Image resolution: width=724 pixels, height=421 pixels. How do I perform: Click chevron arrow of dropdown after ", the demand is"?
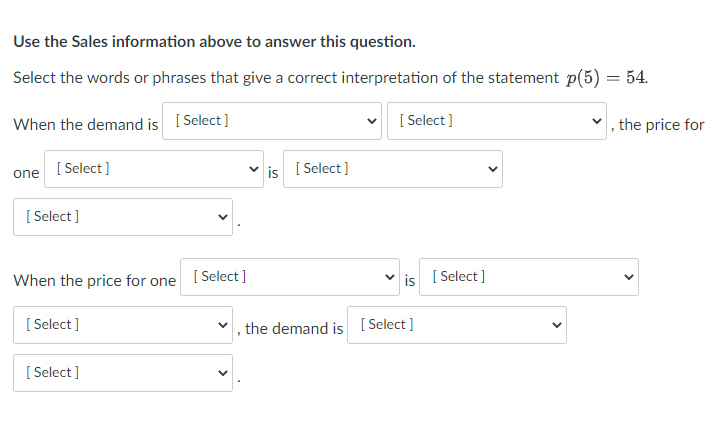[555, 325]
